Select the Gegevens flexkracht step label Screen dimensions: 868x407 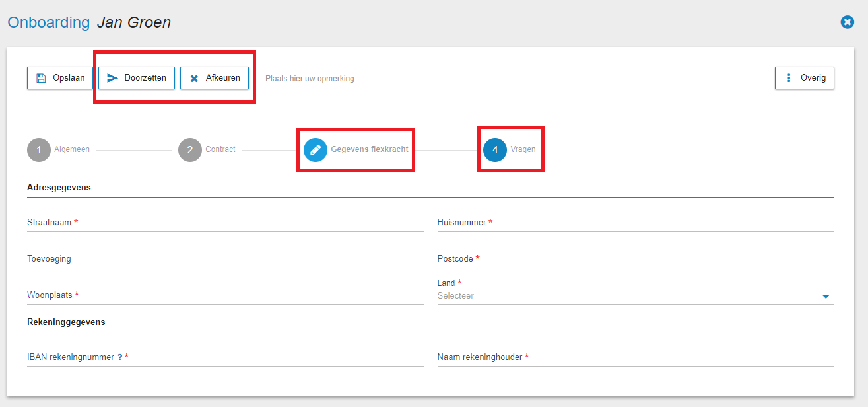(x=370, y=149)
